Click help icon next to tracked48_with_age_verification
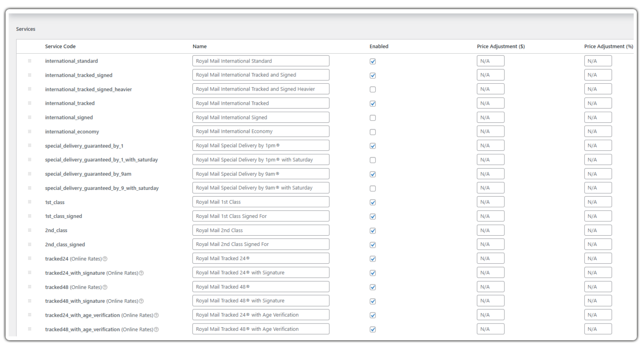Viewport: 644px width, 347px height. [156, 330]
